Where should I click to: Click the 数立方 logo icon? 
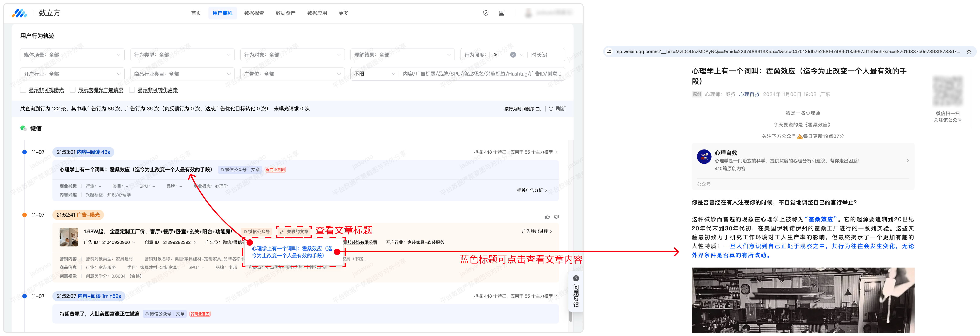pyautogui.click(x=19, y=13)
